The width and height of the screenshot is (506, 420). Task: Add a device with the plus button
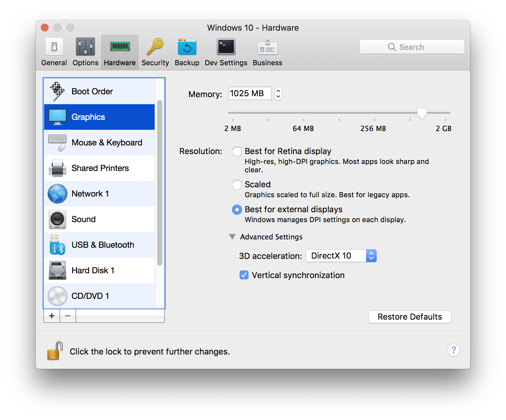click(52, 316)
